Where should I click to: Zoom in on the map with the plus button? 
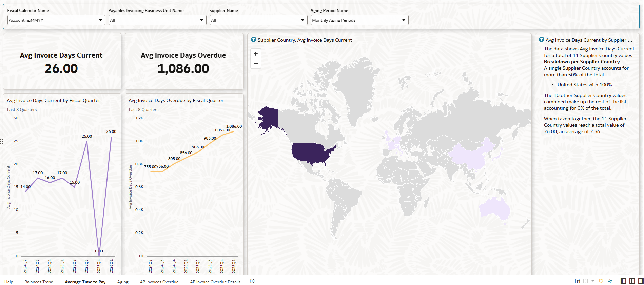(256, 54)
